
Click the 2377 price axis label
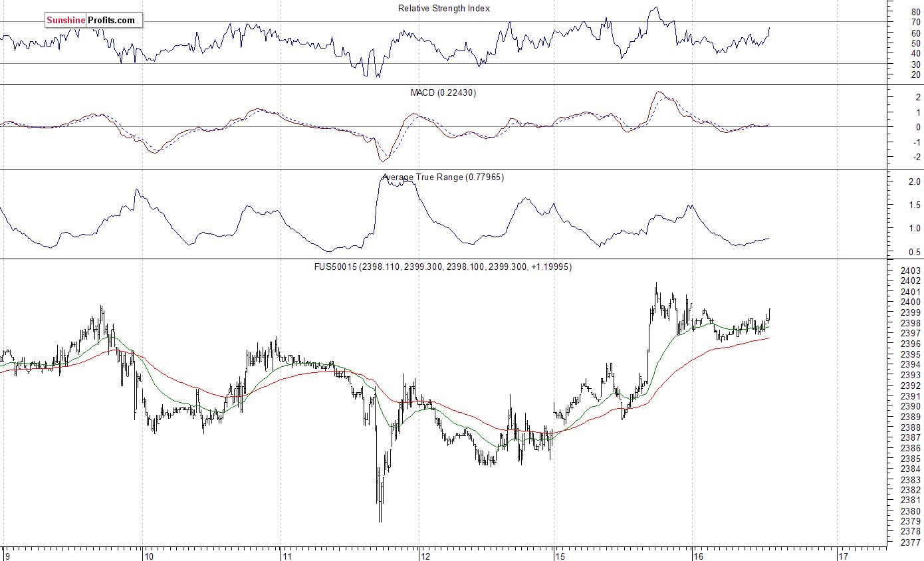911,542
